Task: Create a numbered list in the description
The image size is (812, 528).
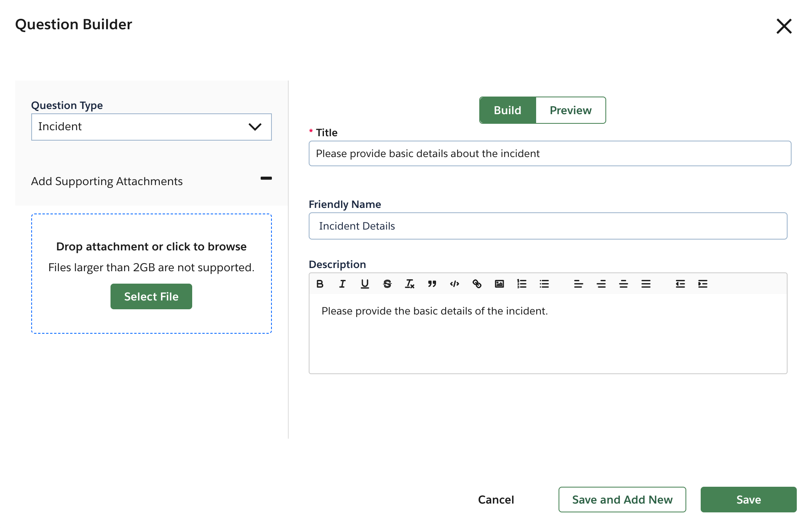Action: (522, 284)
